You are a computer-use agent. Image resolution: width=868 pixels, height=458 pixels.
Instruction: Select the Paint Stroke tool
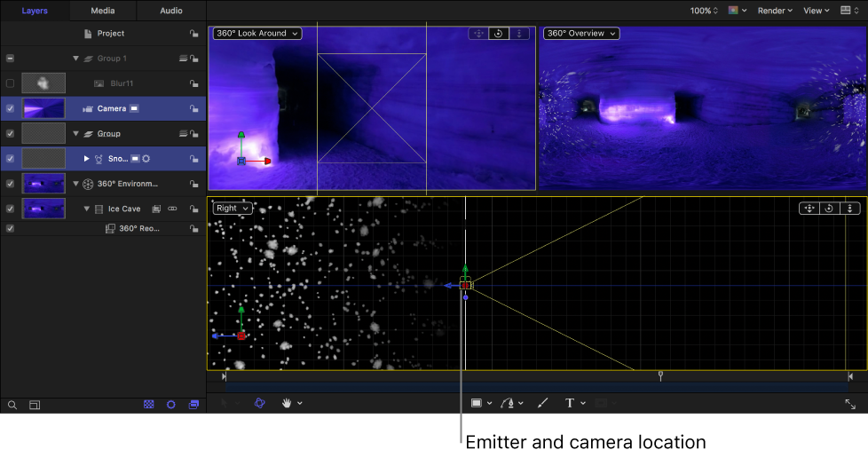[x=542, y=403]
